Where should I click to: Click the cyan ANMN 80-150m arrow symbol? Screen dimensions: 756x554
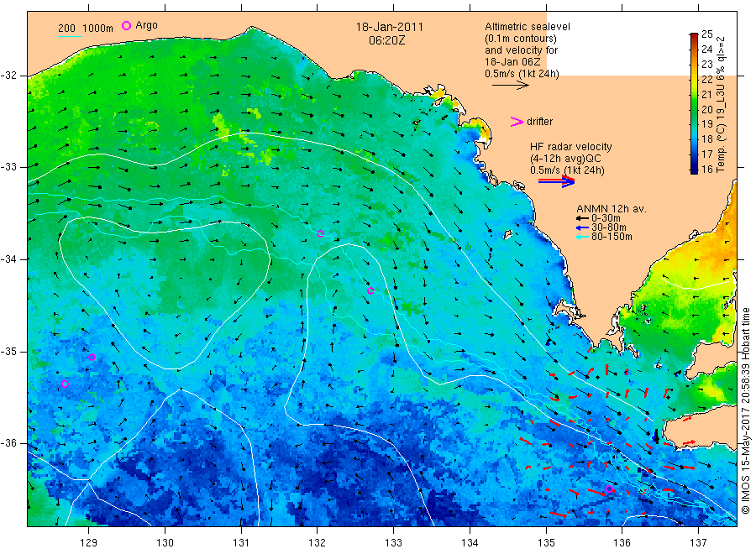pos(582,237)
